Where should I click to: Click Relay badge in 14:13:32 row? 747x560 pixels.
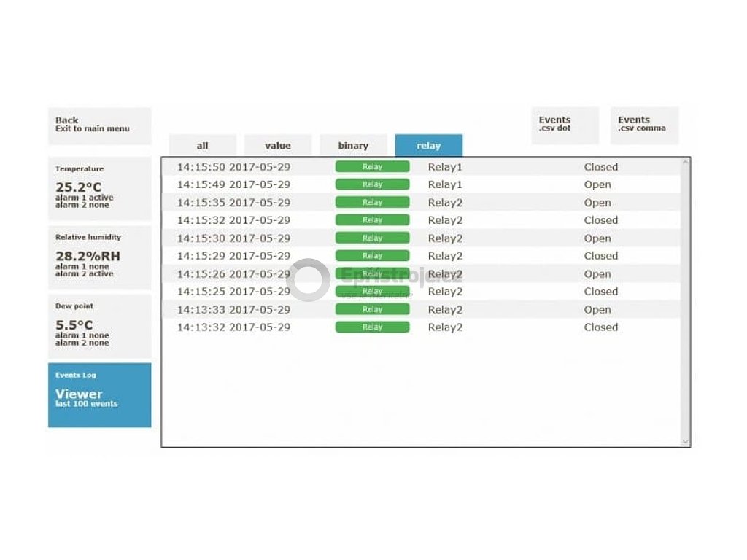[x=372, y=327]
